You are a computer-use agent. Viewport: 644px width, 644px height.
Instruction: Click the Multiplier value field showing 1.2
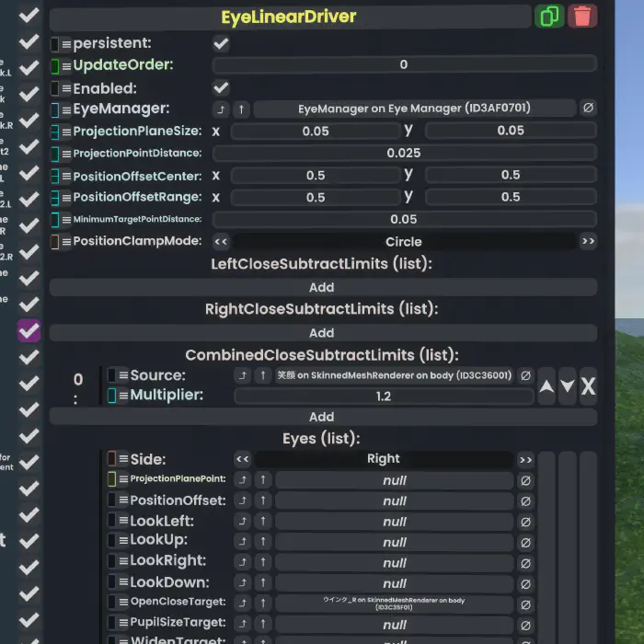384,397
